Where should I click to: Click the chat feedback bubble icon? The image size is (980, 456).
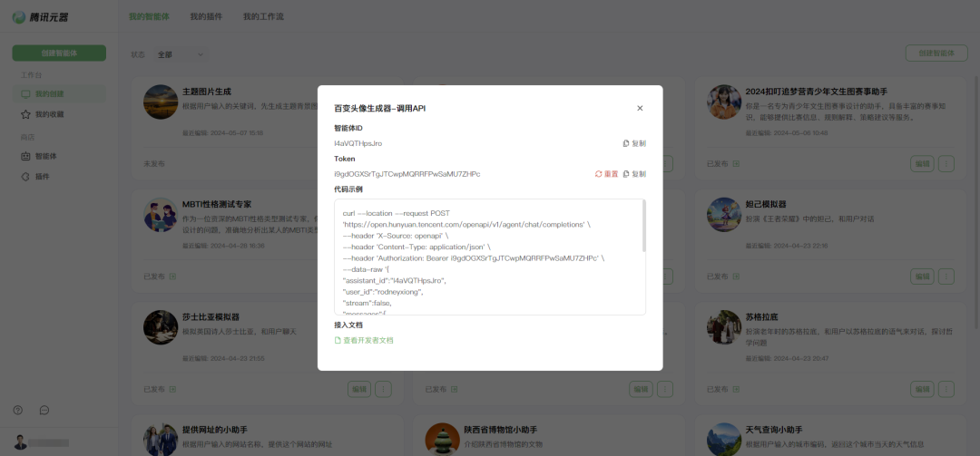[44, 411]
